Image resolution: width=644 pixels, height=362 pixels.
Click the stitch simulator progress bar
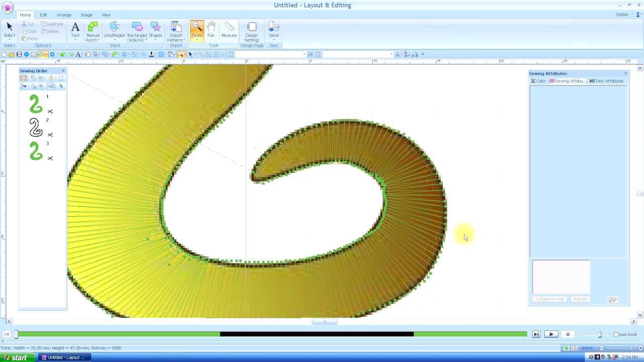coord(271,334)
